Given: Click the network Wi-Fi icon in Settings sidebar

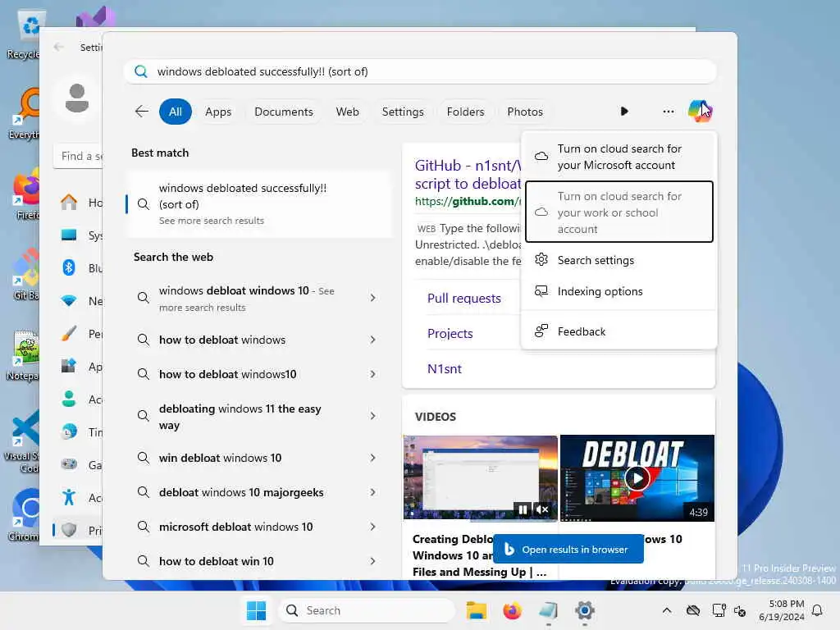Looking at the screenshot, I should [x=69, y=300].
